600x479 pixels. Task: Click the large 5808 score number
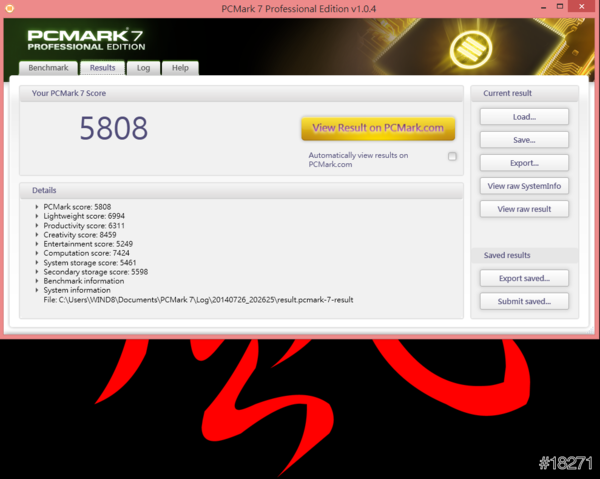114,129
